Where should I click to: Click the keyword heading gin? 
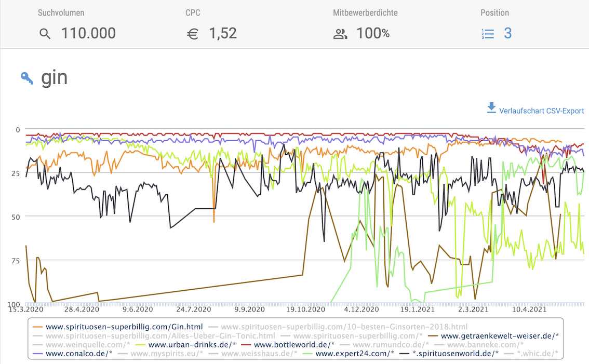pyautogui.click(x=54, y=78)
